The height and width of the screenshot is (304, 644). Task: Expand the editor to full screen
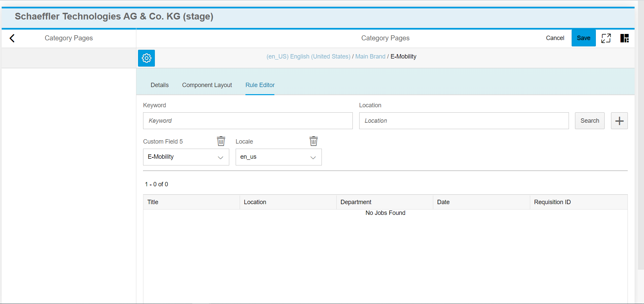(606, 38)
